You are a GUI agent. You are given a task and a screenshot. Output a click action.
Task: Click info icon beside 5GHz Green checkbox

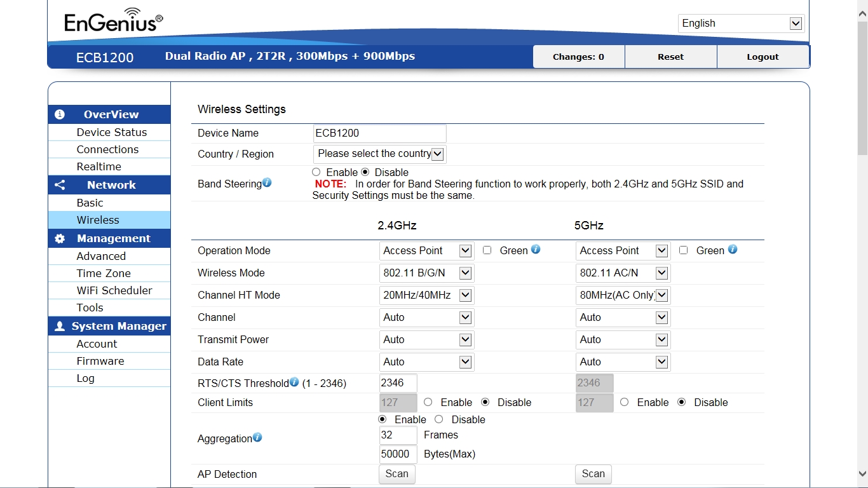coord(732,250)
